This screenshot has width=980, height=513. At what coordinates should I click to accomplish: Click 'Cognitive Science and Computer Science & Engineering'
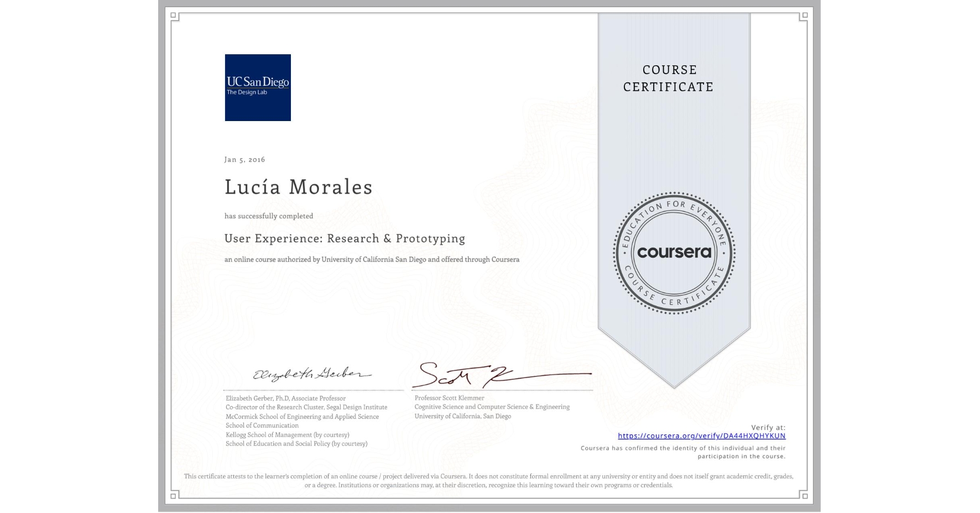click(x=492, y=407)
